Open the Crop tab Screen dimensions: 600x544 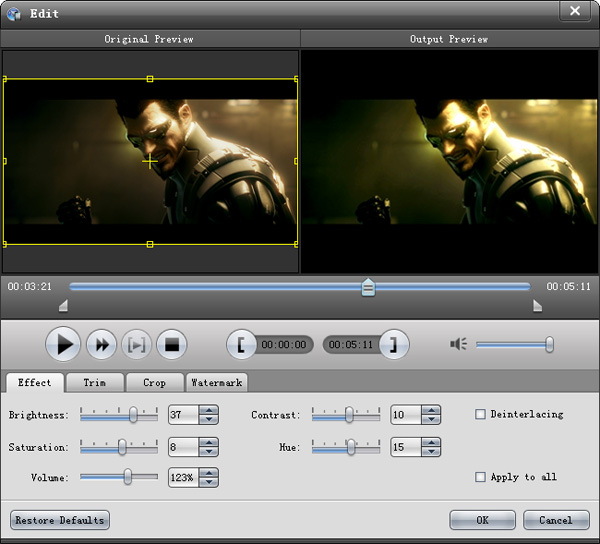155,383
